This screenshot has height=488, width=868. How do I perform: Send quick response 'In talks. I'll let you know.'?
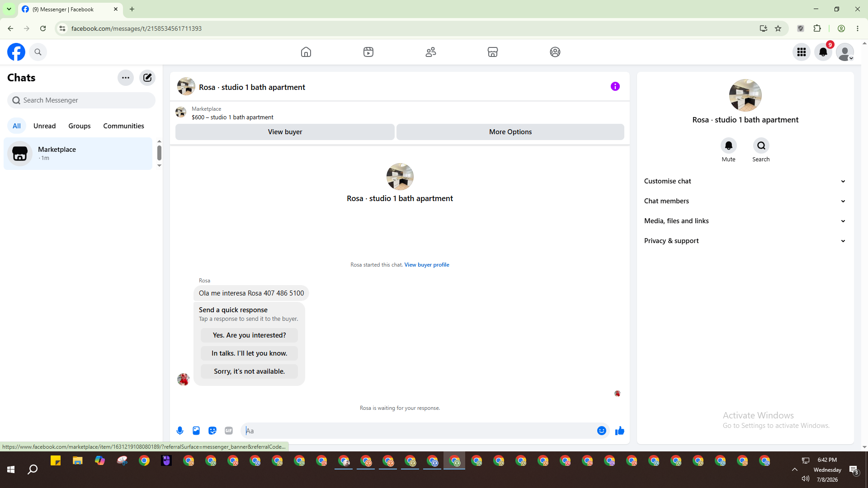click(250, 353)
